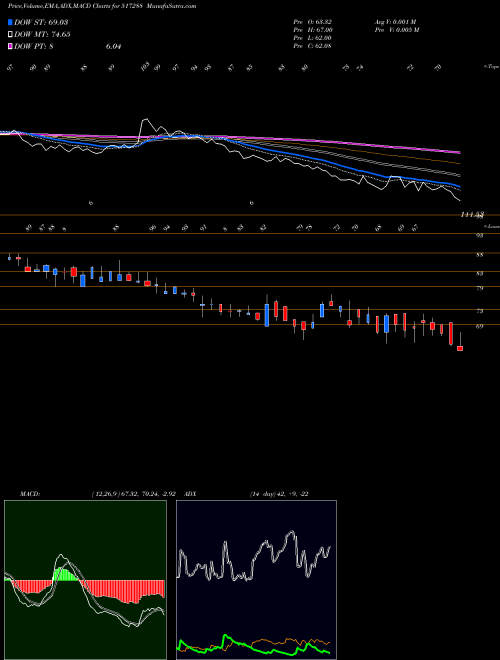Image resolution: width=500 pixels, height=660 pixels.
Task: Click ADX values '(14 day) 42, +9, -22'
Action: pyautogui.click(x=279, y=494)
